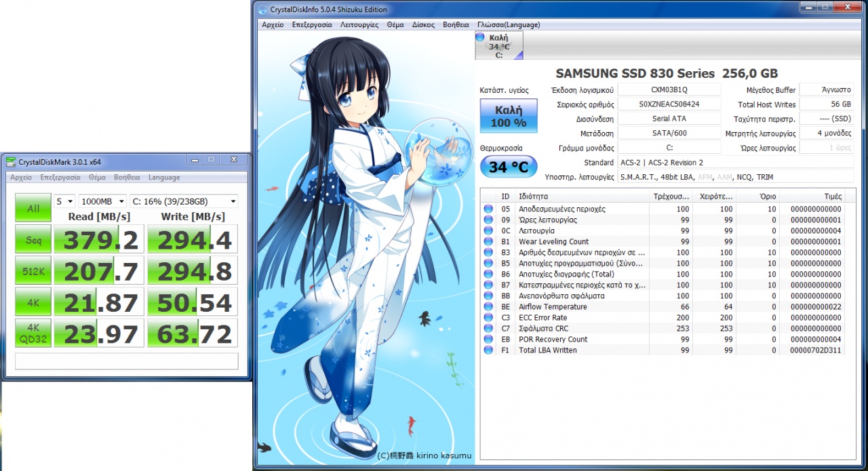Click status orb for attribute 05 row

tap(488, 209)
